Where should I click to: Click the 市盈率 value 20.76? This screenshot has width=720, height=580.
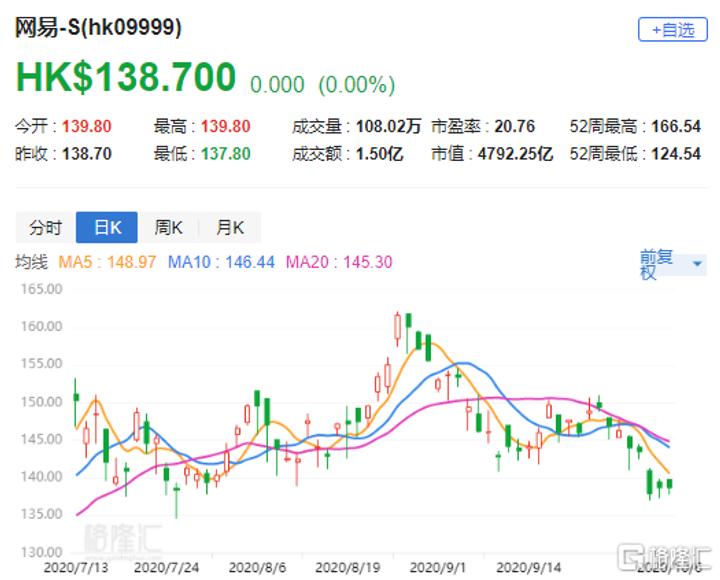pos(515,126)
